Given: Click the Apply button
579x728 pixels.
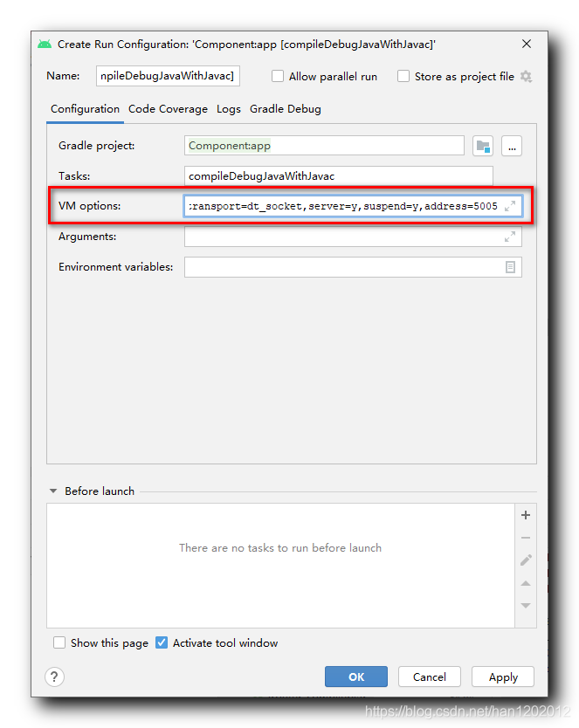Looking at the screenshot, I should (x=503, y=676).
